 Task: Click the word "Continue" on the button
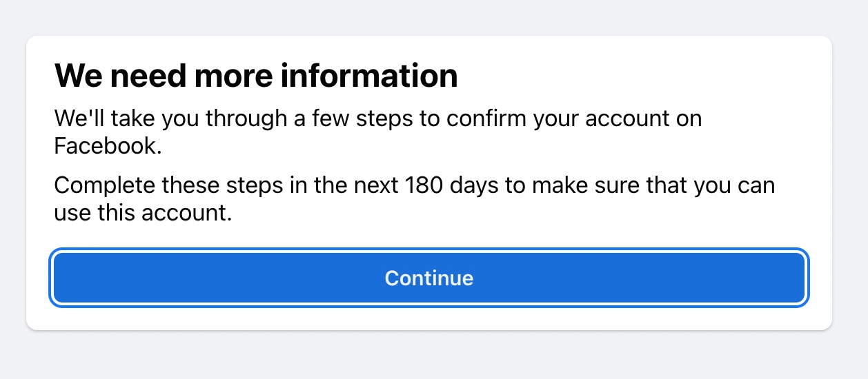[x=428, y=278]
